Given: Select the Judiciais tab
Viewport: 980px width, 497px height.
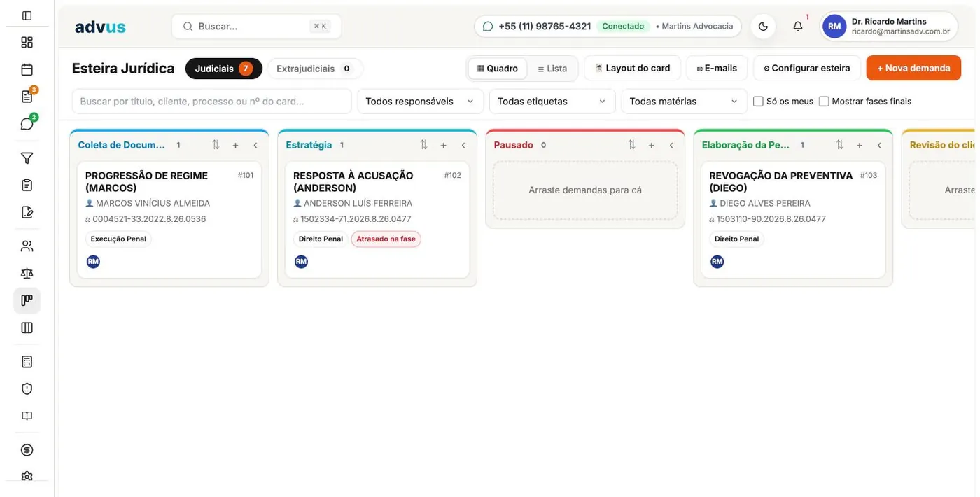Looking at the screenshot, I should (x=224, y=69).
